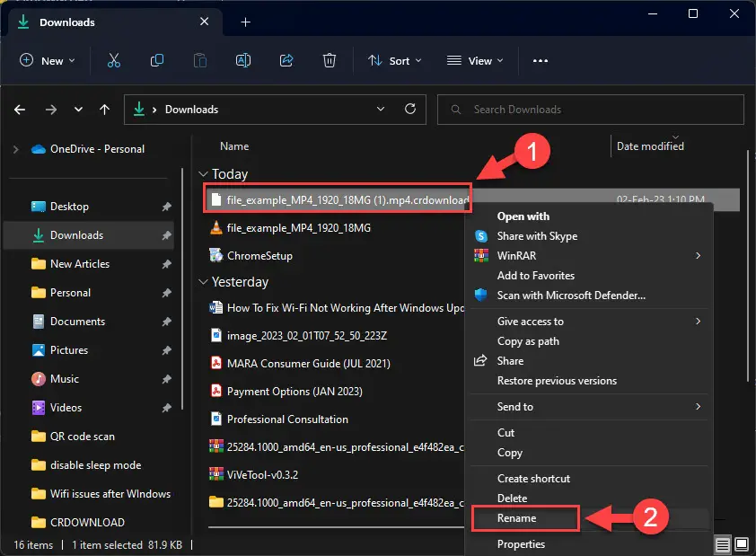Click the Copy toolbar icon
Screen dimensions: 756x556
click(x=157, y=60)
